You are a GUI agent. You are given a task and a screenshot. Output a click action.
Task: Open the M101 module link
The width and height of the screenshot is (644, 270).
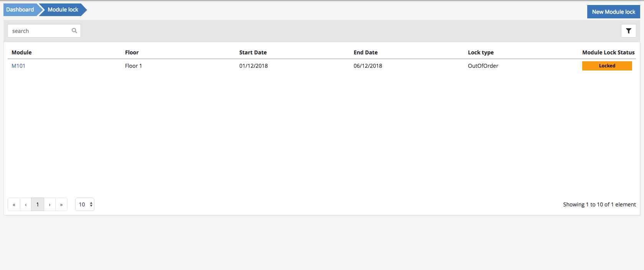click(18, 66)
